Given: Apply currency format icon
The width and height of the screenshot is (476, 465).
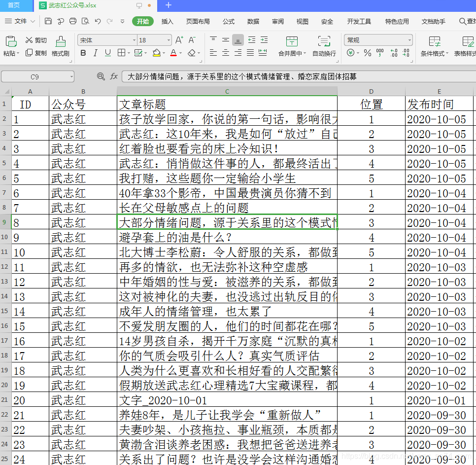Looking at the screenshot, I should 351,53.
